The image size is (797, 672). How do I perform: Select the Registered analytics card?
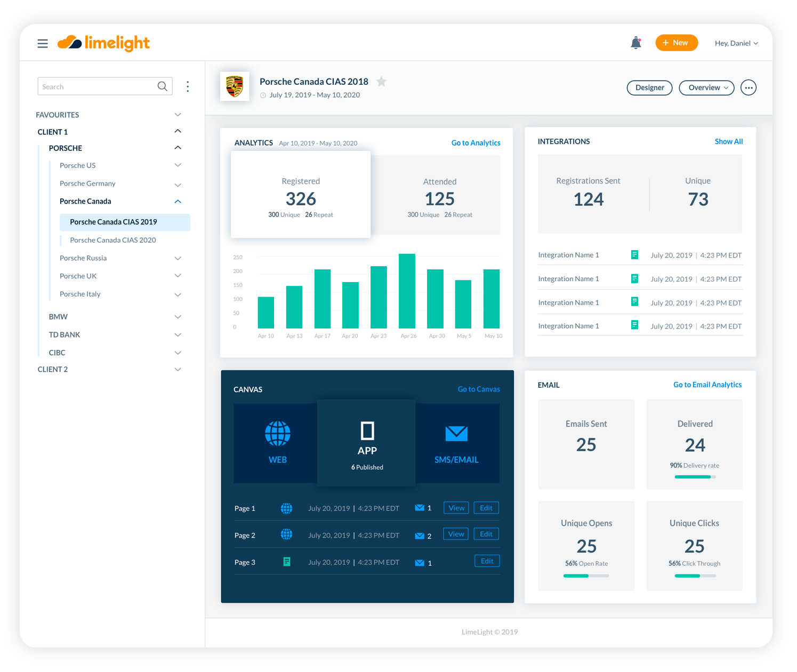point(301,195)
